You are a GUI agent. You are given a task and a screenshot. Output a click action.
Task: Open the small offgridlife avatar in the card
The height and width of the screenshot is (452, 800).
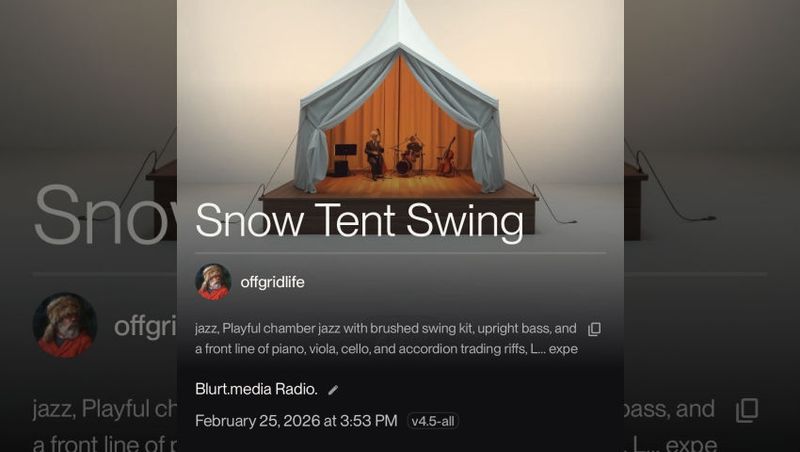pyautogui.click(x=213, y=282)
